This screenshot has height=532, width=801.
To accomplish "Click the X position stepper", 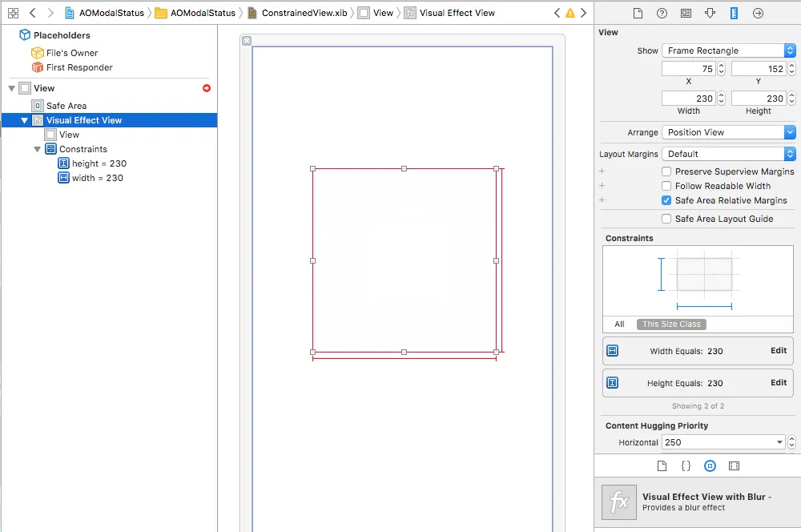I will tap(722, 68).
